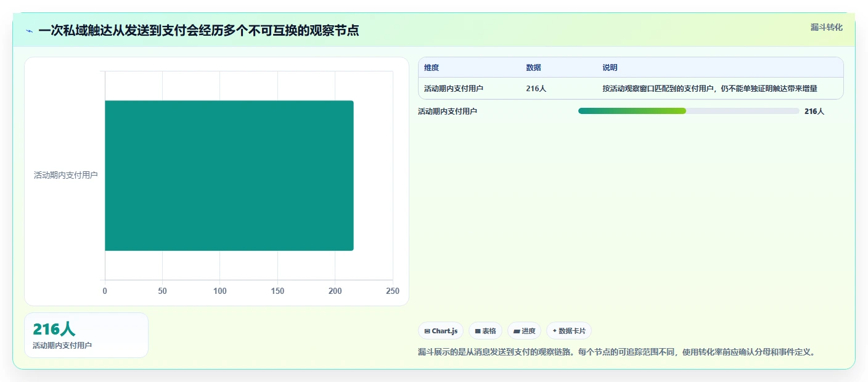The width and height of the screenshot is (868, 382).
Task: Click the 216人 table cell
Action: (x=536, y=89)
